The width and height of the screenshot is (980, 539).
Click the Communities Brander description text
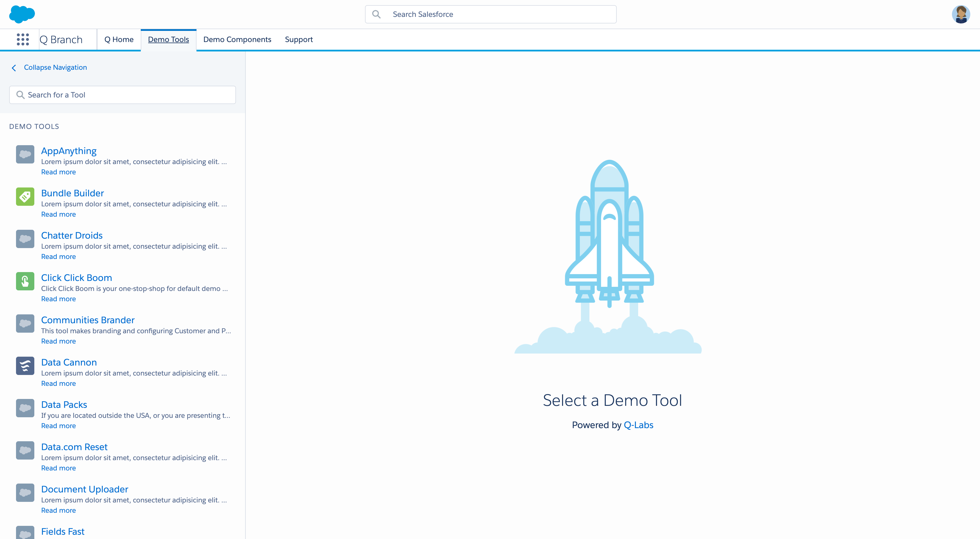(x=136, y=331)
